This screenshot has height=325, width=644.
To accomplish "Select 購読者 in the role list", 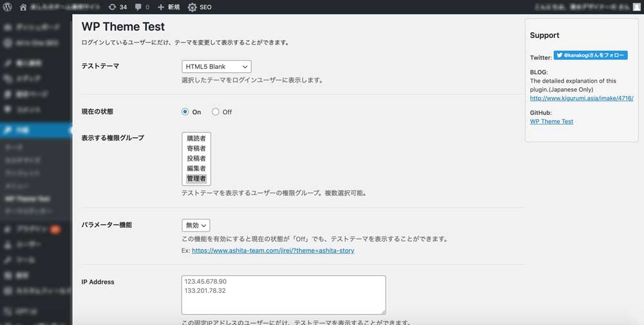I will 196,138.
